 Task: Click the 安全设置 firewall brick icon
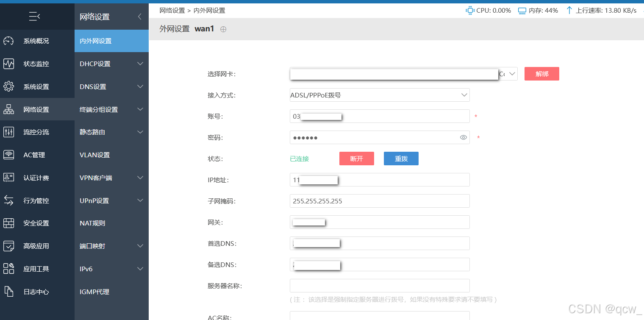coord(8,223)
